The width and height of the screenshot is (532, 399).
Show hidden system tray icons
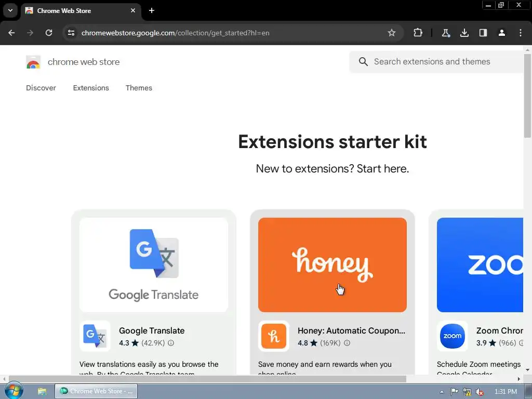[442, 392]
